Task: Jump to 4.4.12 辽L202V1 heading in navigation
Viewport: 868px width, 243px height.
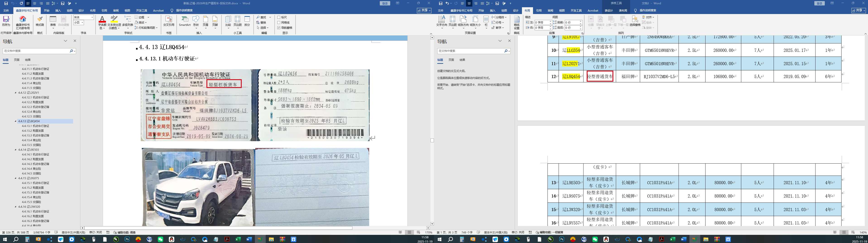Action: point(29,92)
